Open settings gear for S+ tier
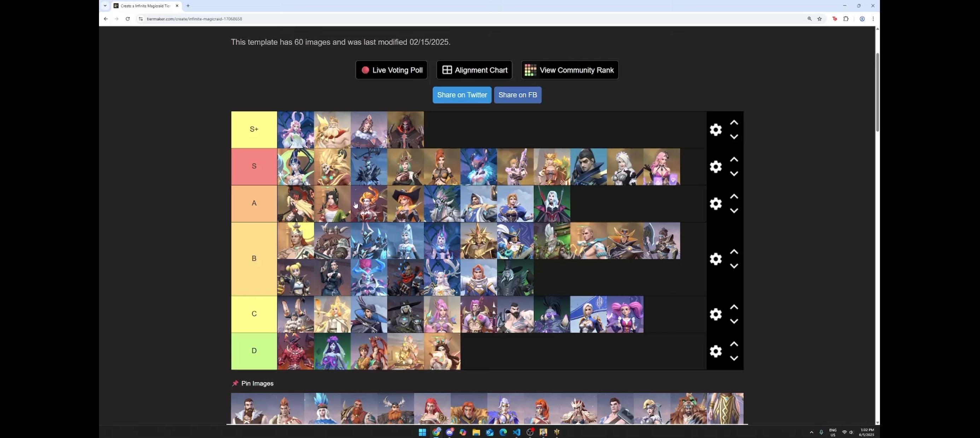The width and height of the screenshot is (980, 438). pyautogui.click(x=716, y=130)
